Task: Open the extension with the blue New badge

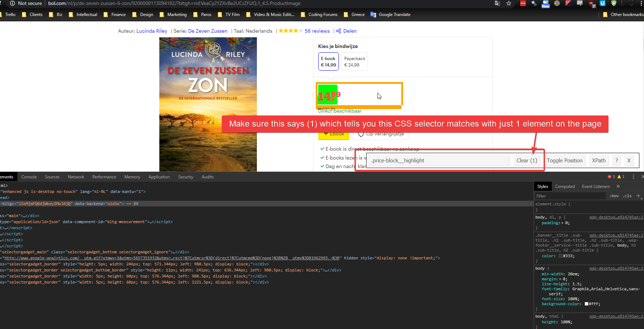Action: 546,4
